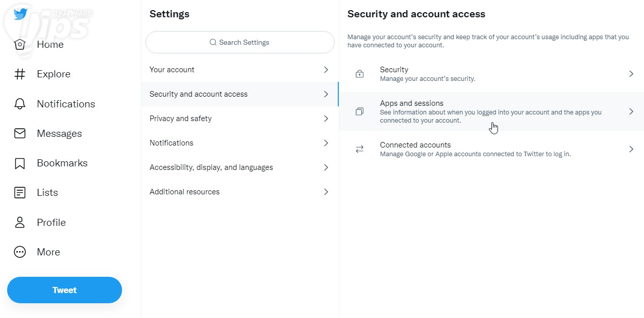Select Notifications in the Settings list
This screenshot has width=644, height=318.
click(171, 143)
